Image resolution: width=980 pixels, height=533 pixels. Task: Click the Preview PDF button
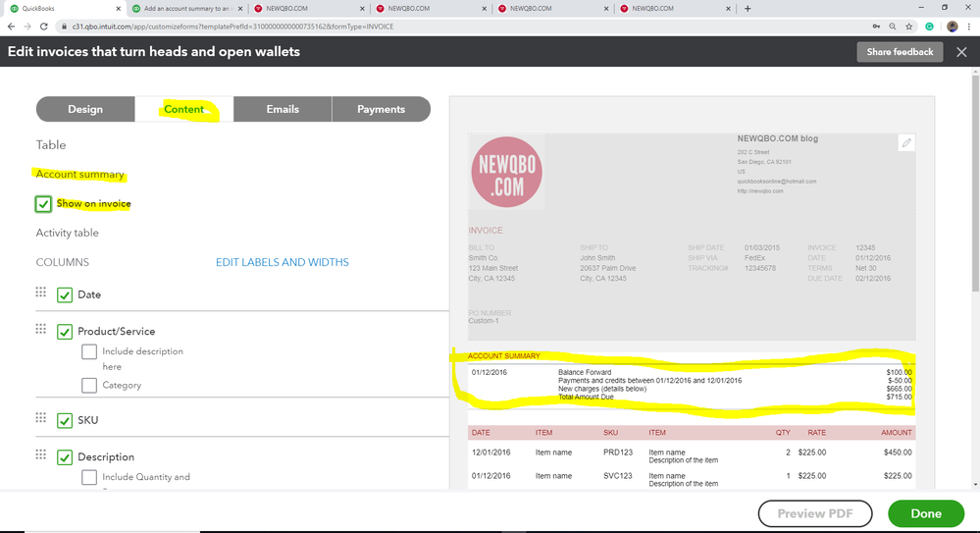click(815, 513)
